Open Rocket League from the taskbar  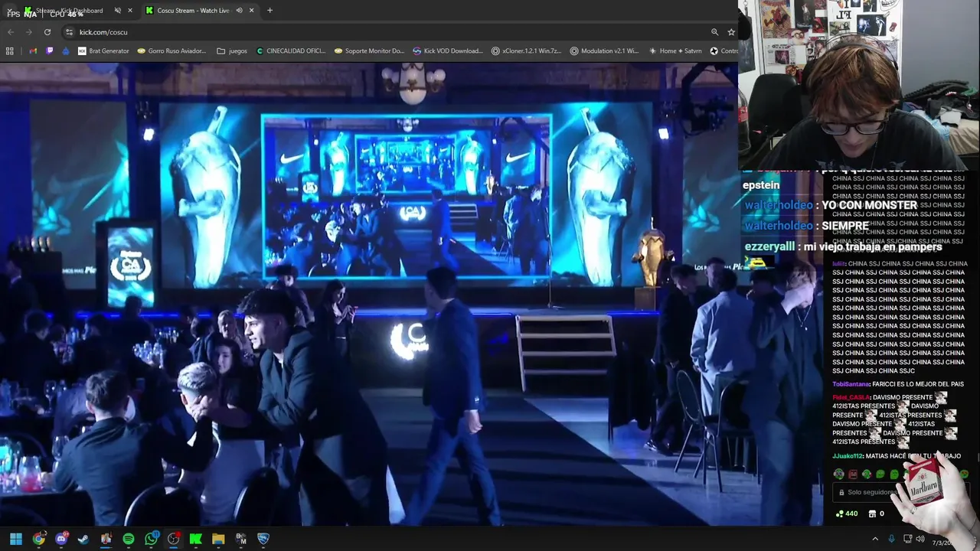point(263,539)
